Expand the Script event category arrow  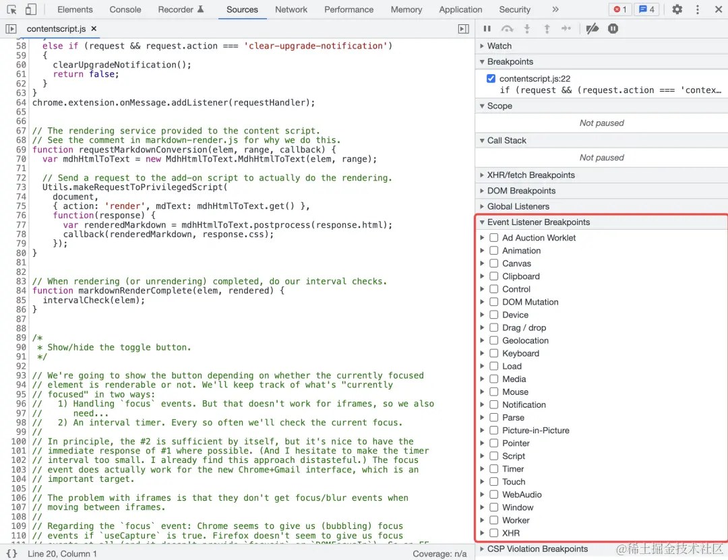(x=482, y=456)
